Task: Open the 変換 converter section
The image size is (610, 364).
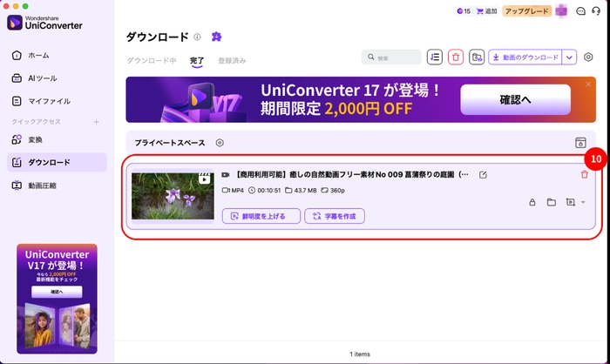Action: pos(27,139)
